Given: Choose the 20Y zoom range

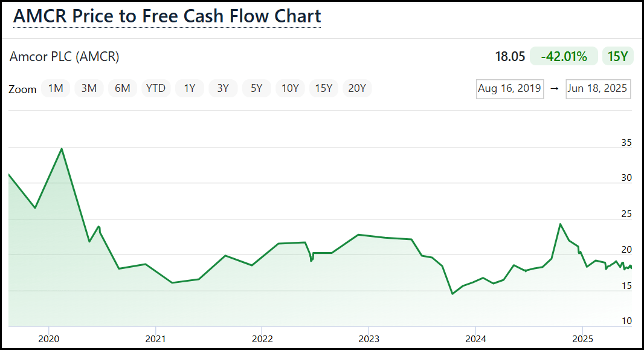Looking at the screenshot, I should tap(357, 88).
